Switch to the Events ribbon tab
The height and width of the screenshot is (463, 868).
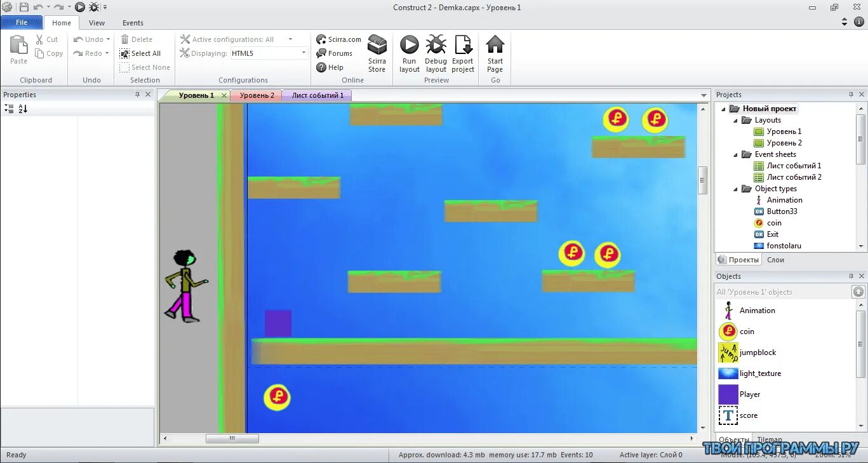coord(133,23)
